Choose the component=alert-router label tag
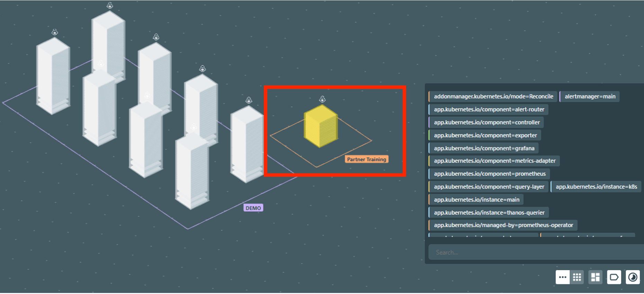The height and width of the screenshot is (294, 644). point(489,109)
